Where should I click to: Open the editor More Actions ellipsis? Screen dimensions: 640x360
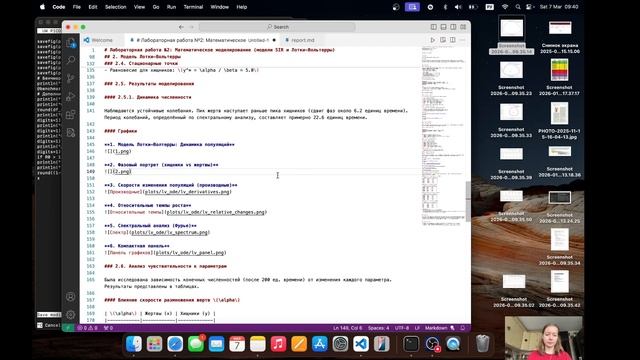point(462,40)
